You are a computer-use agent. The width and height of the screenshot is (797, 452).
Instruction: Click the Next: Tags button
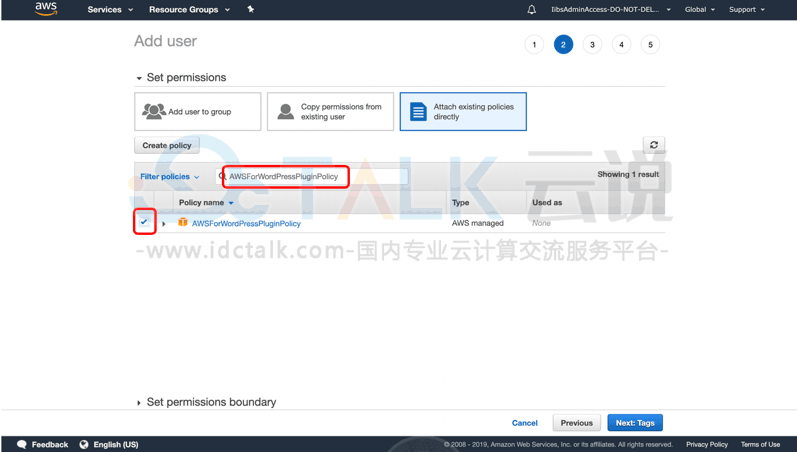pos(635,423)
